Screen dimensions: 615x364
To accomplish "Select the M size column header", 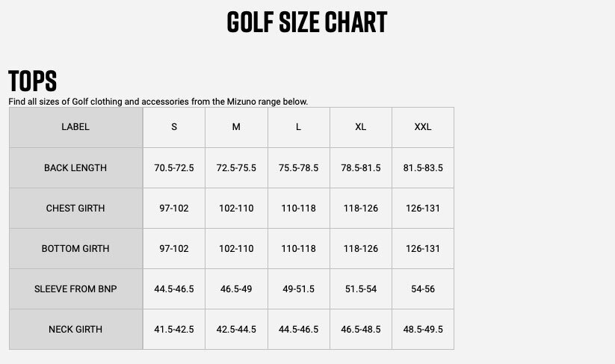I will tap(236, 127).
